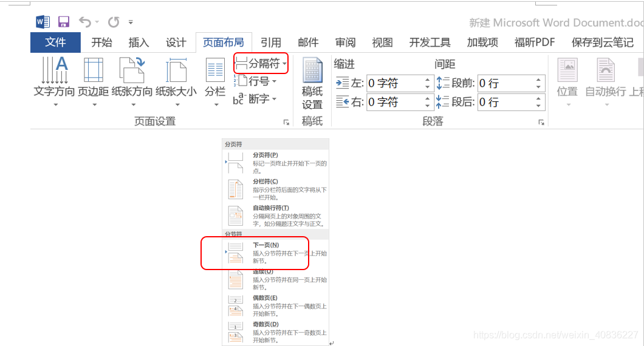Insert a 分页符(P) page break
The height and width of the screenshot is (346, 644).
pos(276,163)
